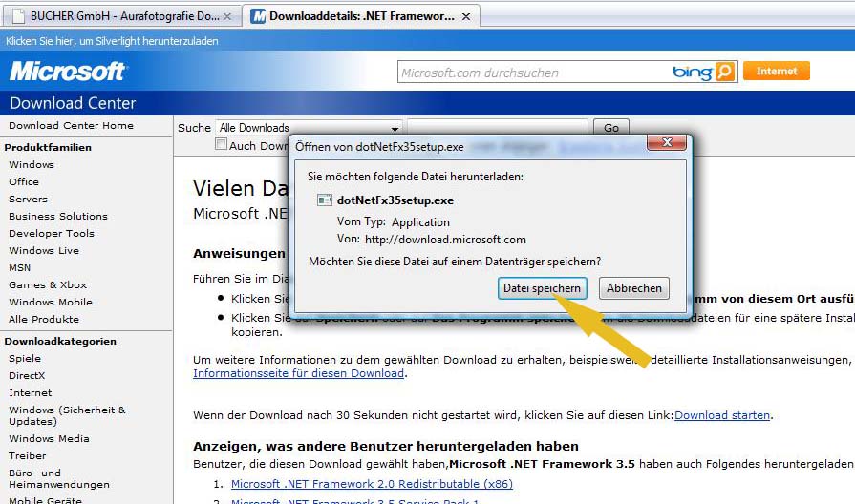Open Servers product family
Viewport: 855px width, 504px height.
[28, 199]
